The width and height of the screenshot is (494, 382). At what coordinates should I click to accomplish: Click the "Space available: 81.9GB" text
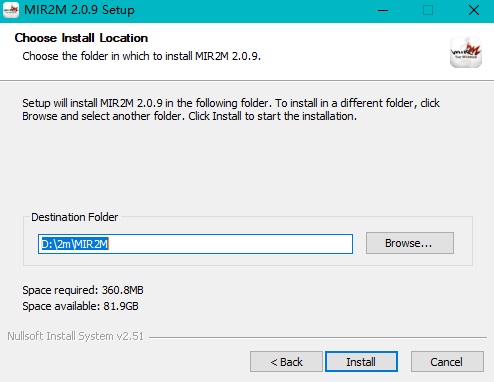click(x=80, y=306)
